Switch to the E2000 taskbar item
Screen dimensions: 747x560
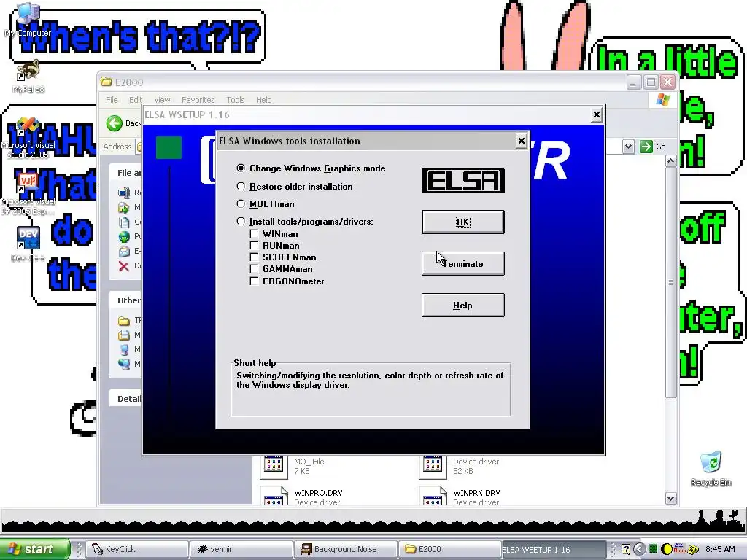[449, 549]
